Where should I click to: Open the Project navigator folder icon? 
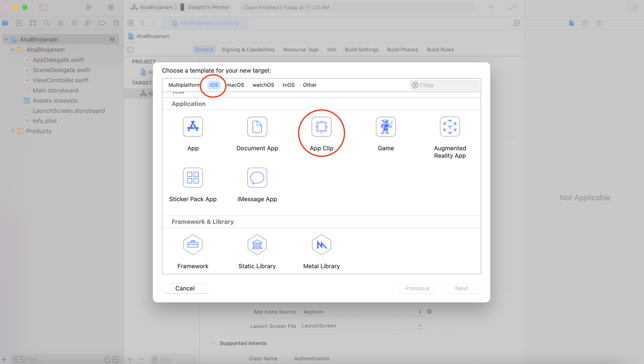[5, 23]
